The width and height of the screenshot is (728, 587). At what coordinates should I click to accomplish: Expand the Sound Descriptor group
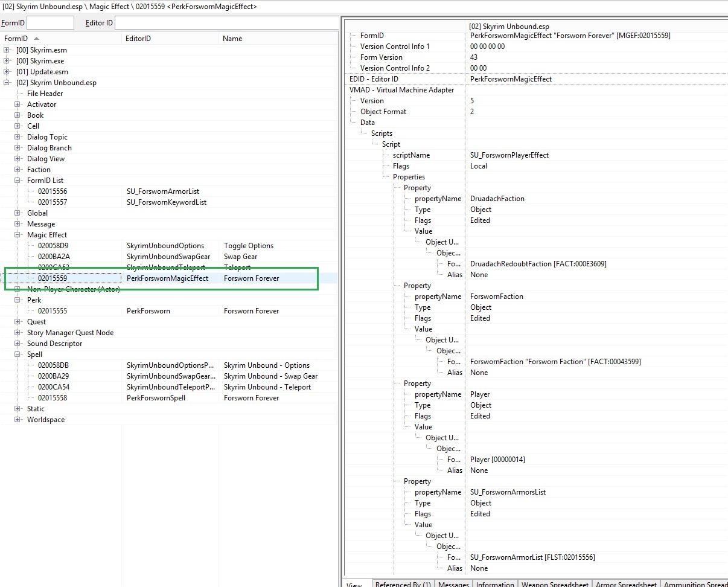(x=18, y=344)
